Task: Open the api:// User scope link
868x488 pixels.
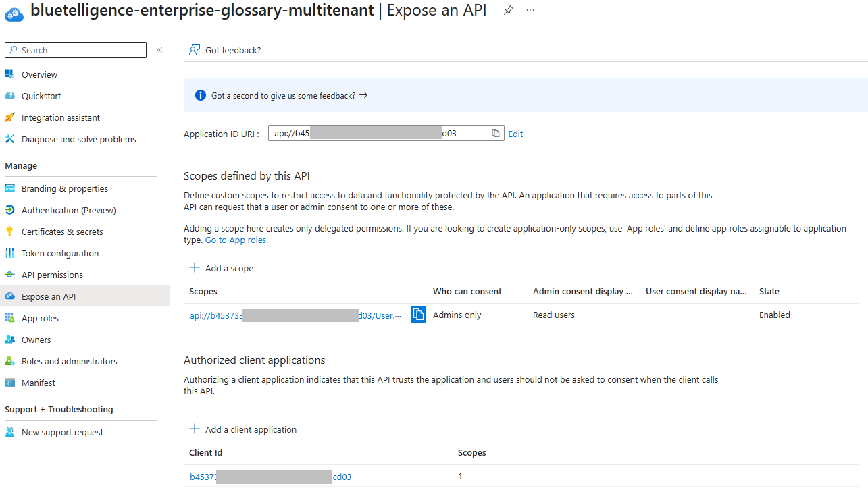Action: click(x=295, y=315)
